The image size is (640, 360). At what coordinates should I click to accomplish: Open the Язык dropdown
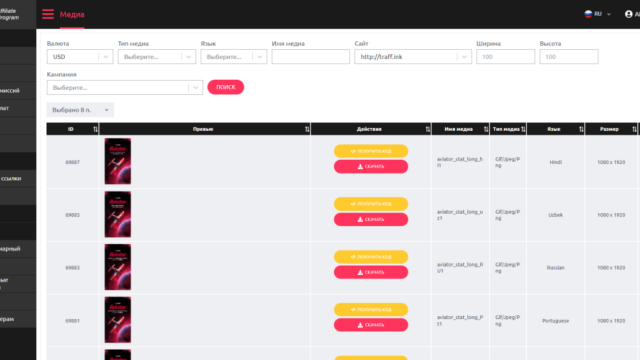(233, 57)
